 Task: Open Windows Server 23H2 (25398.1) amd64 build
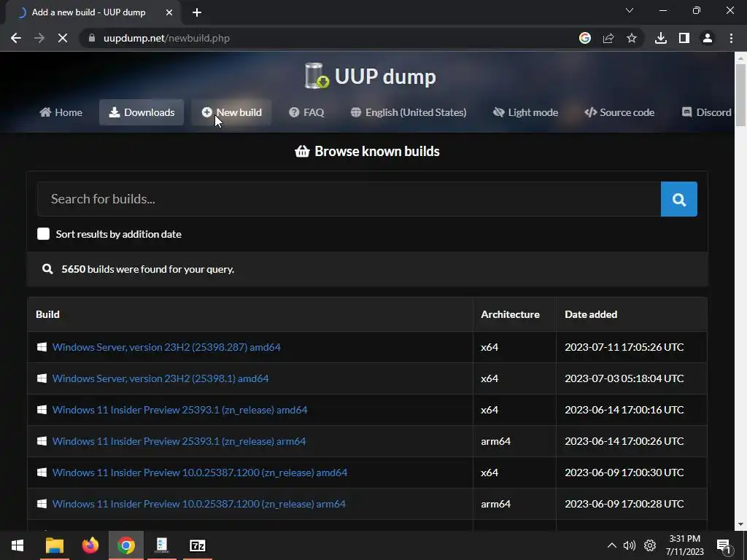pyautogui.click(x=160, y=378)
